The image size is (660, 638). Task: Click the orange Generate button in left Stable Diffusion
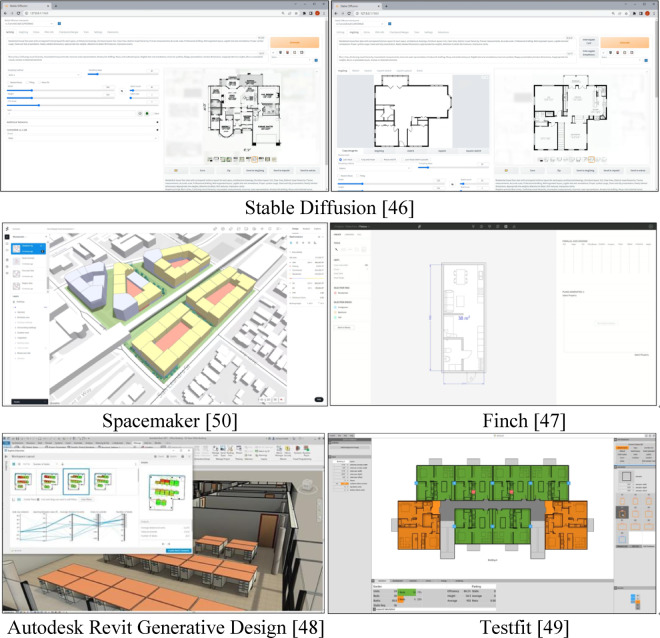(295, 43)
